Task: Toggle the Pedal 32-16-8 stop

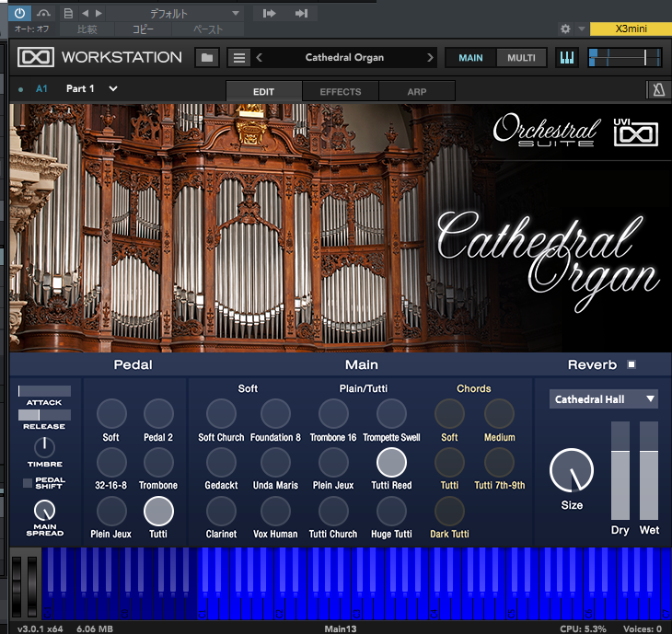Action: pos(111,463)
